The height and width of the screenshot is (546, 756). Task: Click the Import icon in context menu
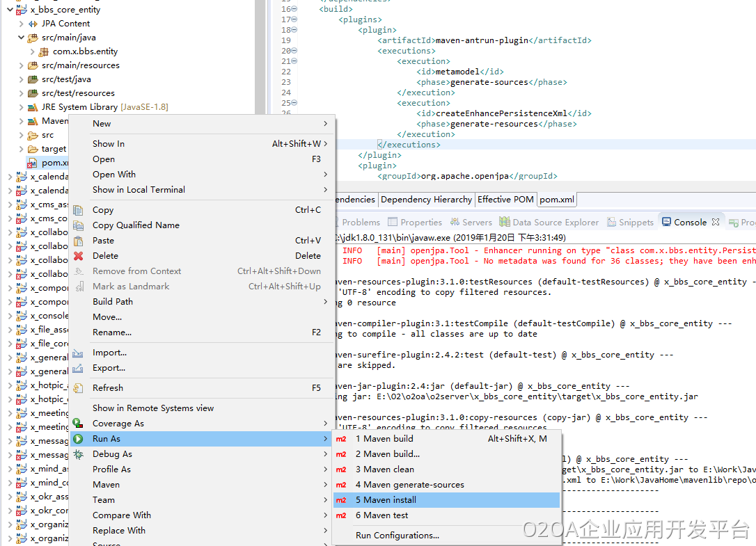[x=79, y=353]
